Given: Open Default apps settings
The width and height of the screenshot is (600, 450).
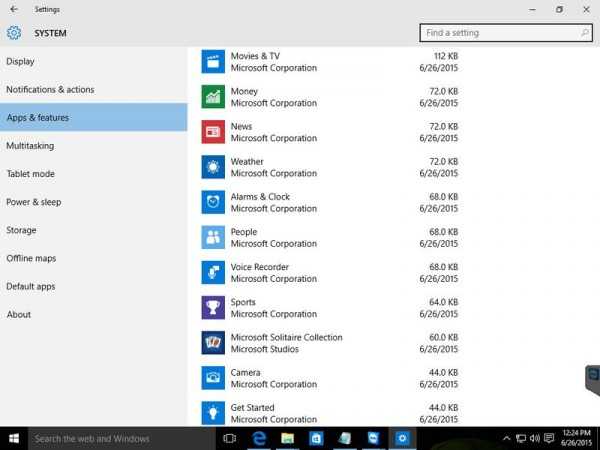Looking at the screenshot, I should [94, 286].
